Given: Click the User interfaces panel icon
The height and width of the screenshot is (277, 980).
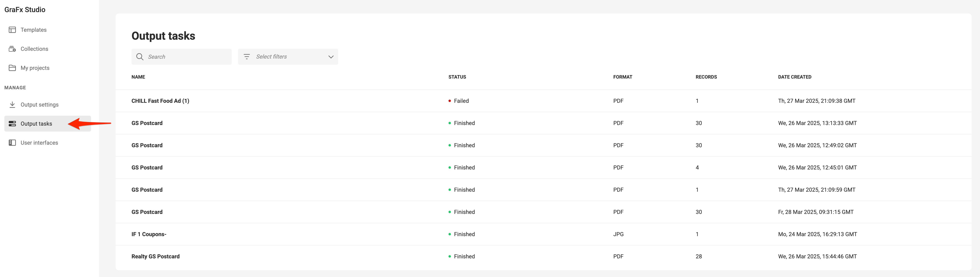Looking at the screenshot, I should pos(12,142).
